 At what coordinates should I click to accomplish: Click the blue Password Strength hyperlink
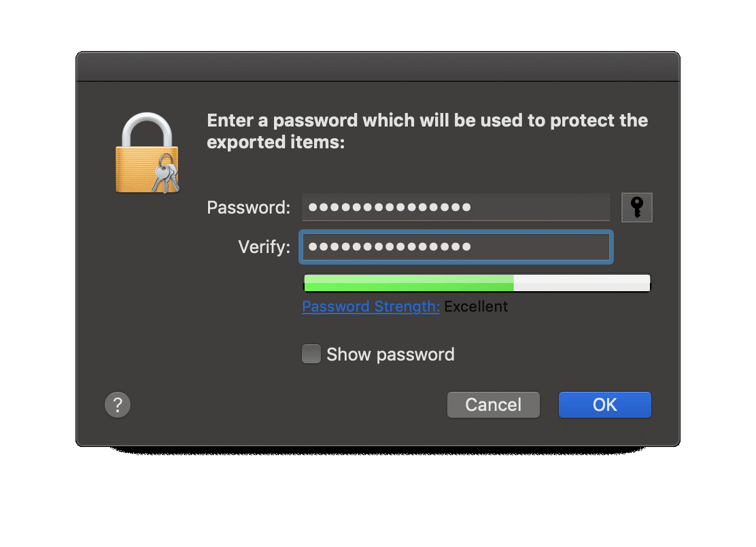tap(371, 306)
